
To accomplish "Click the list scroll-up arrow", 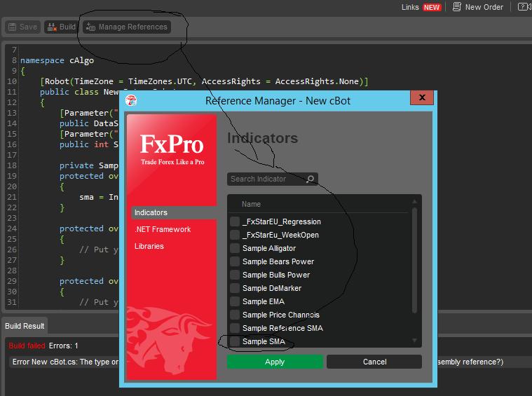I will [x=414, y=202].
